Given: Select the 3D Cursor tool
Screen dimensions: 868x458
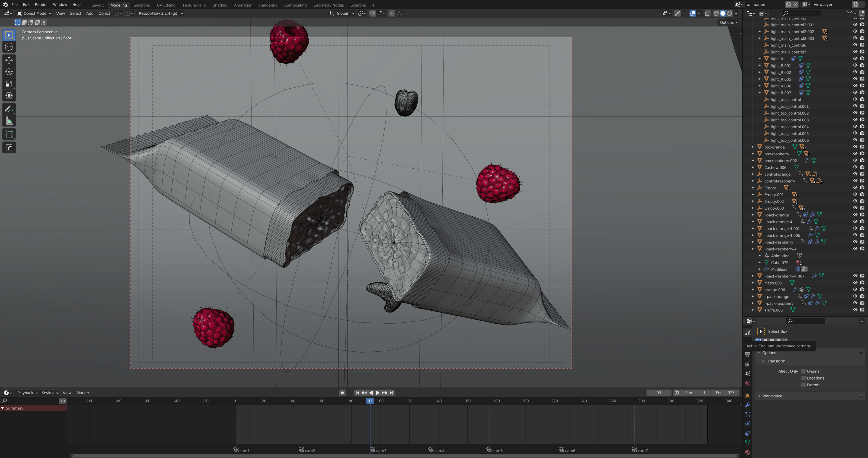Looking at the screenshot, I should [9, 47].
